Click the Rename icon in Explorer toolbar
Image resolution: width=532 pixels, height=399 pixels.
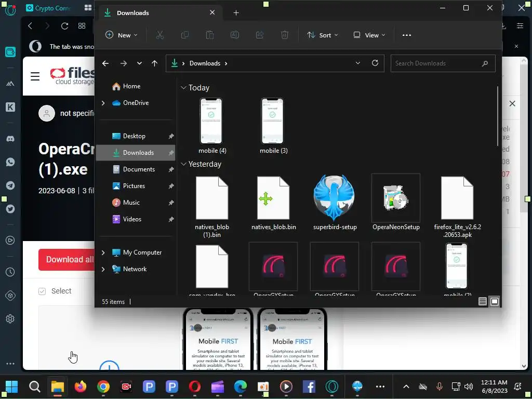click(x=235, y=35)
